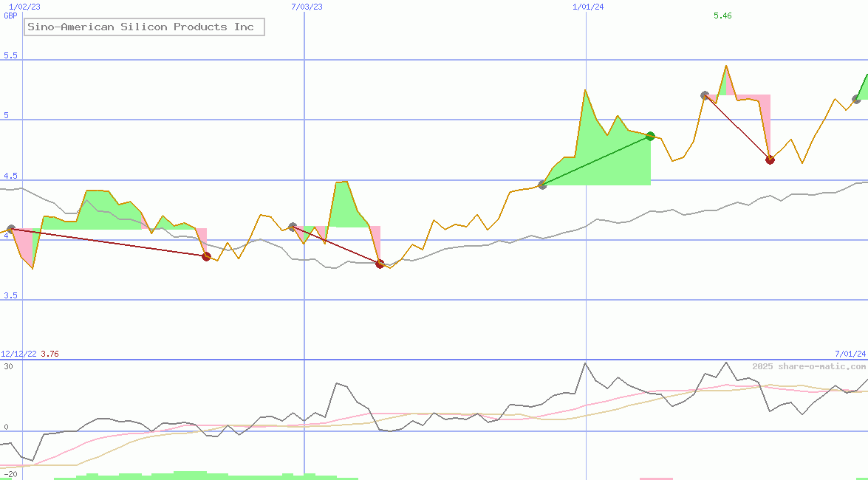Click the 1/01/24 date label
Image resolution: width=868 pixels, height=480 pixels.
point(588,7)
